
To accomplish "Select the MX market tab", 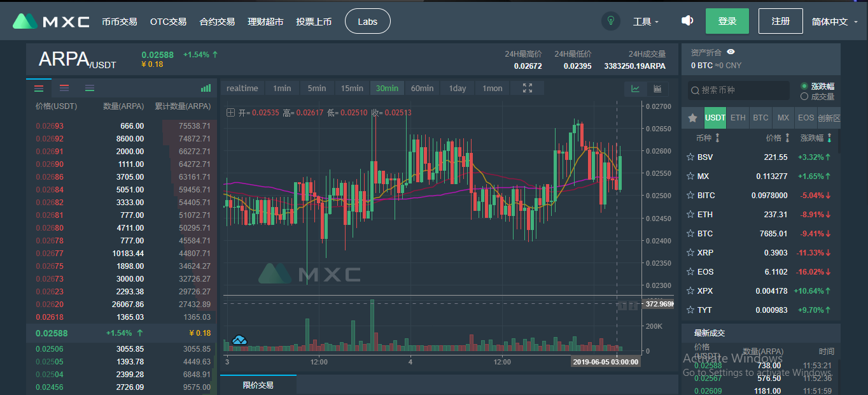I will 783,118.
